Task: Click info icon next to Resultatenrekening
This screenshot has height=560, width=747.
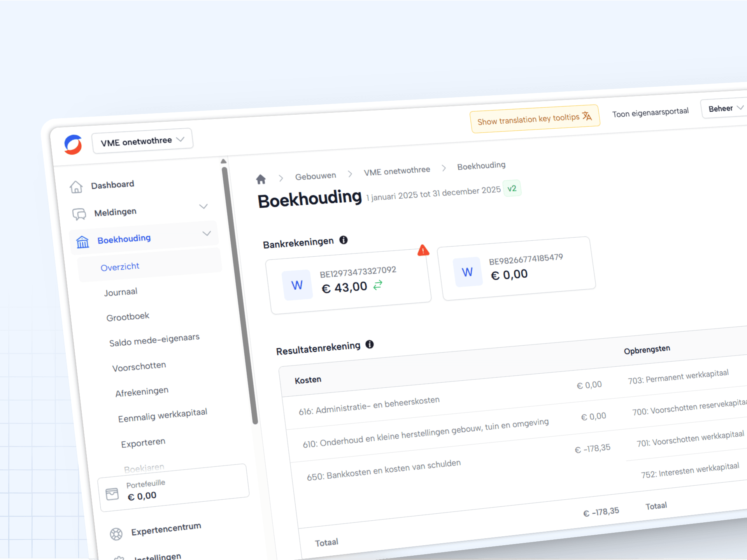Action: pos(370,344)
